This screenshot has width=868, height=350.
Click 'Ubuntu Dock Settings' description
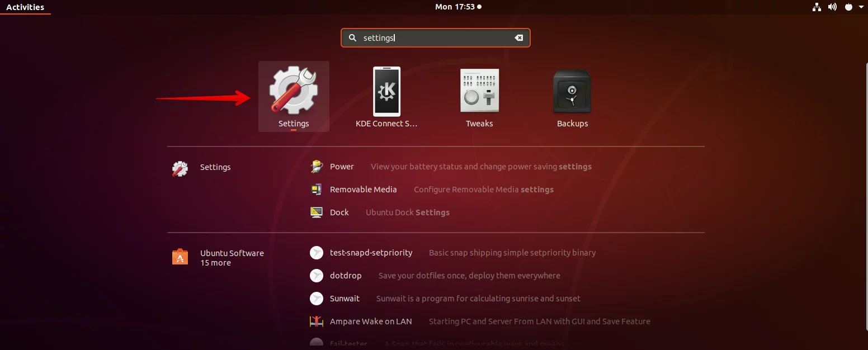(x=408, y=212)
